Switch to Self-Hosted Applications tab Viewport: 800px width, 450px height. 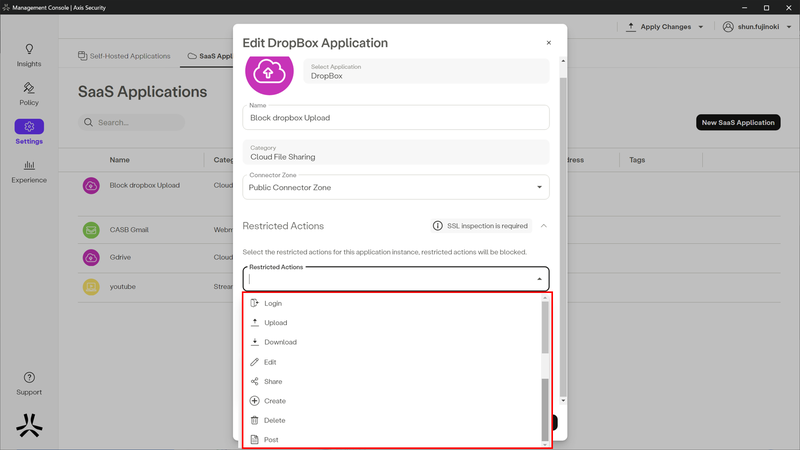(x=124, y=56)
